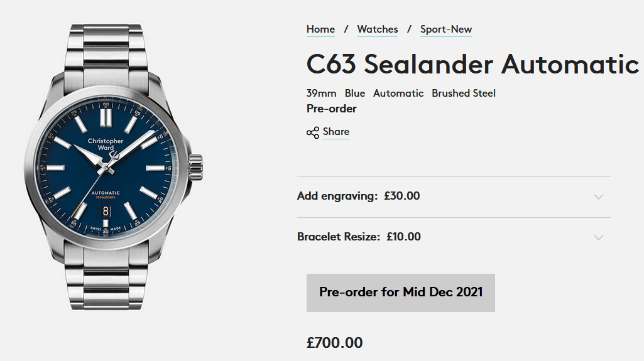
Task: Expand the Add engraving chevron
Action: [x=599, y=197]
